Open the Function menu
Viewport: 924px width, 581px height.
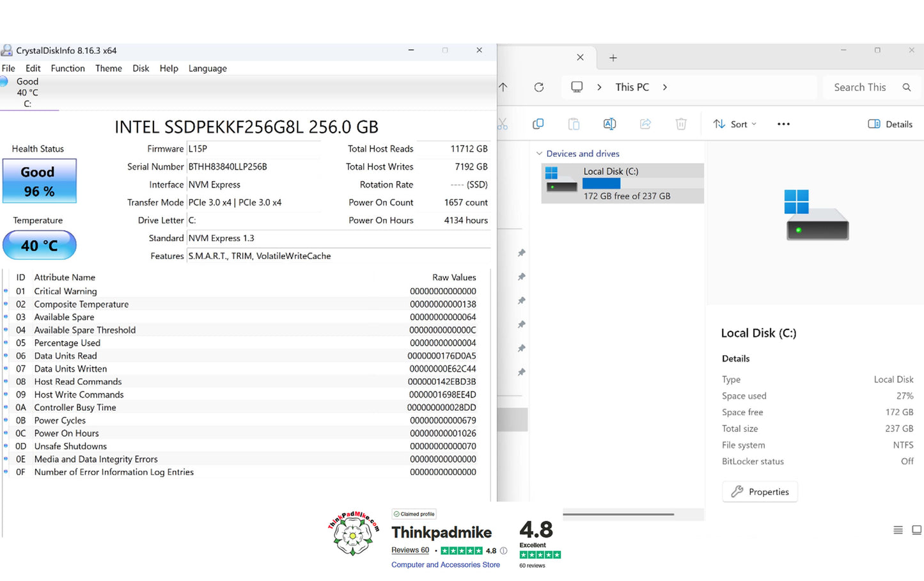click(x=68, y=68)
